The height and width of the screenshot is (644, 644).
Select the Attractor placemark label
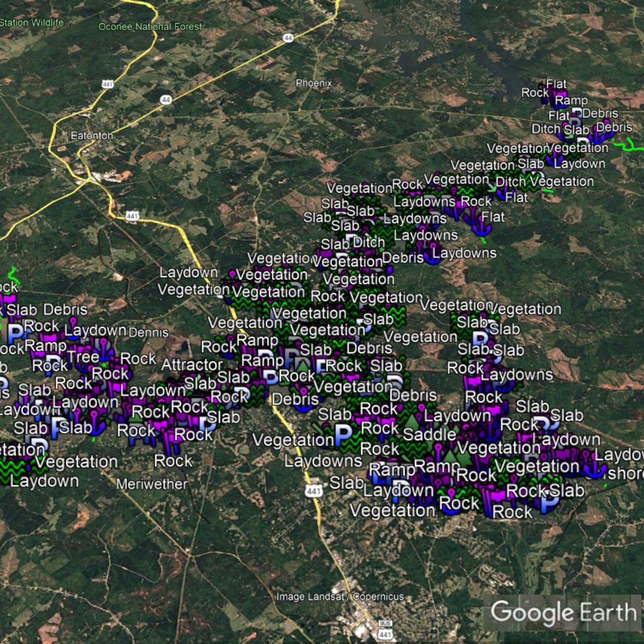(x=192, y=365)
